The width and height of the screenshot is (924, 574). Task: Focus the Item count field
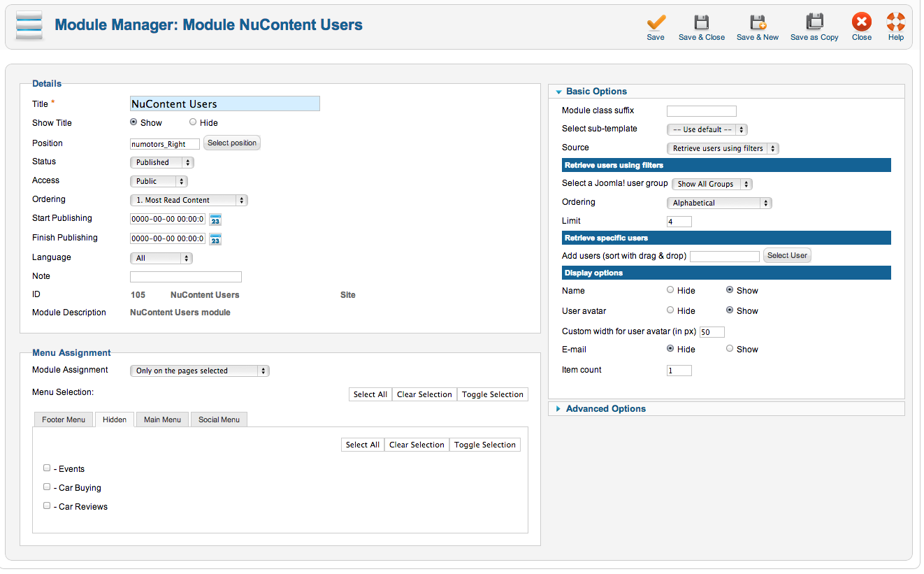click(x=679, y=371)
